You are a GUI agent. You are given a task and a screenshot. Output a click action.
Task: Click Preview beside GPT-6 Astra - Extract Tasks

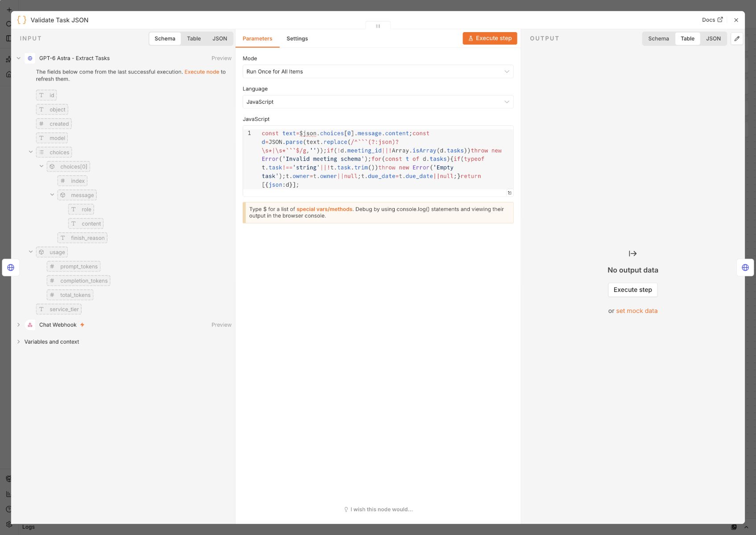pyautogui.click(x=221, y=58)
